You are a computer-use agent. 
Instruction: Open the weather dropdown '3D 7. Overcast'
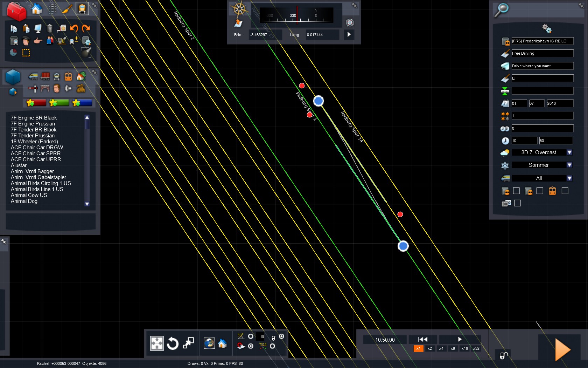pyautogui.click(x=542, y=152)
